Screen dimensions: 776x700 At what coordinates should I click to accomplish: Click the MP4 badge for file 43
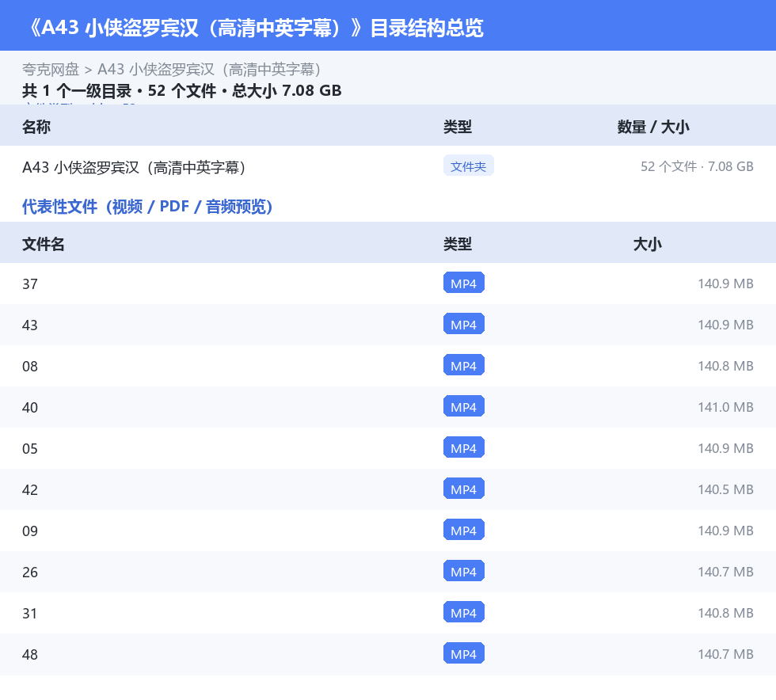[464, 324]
